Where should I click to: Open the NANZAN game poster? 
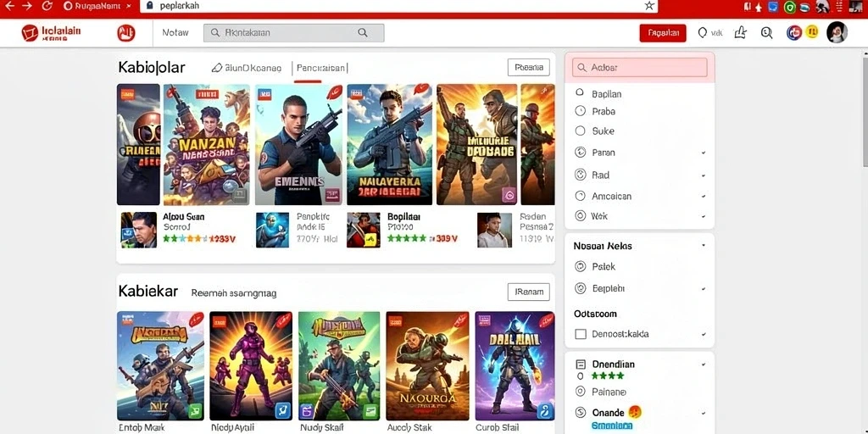(x=207, y=144)
